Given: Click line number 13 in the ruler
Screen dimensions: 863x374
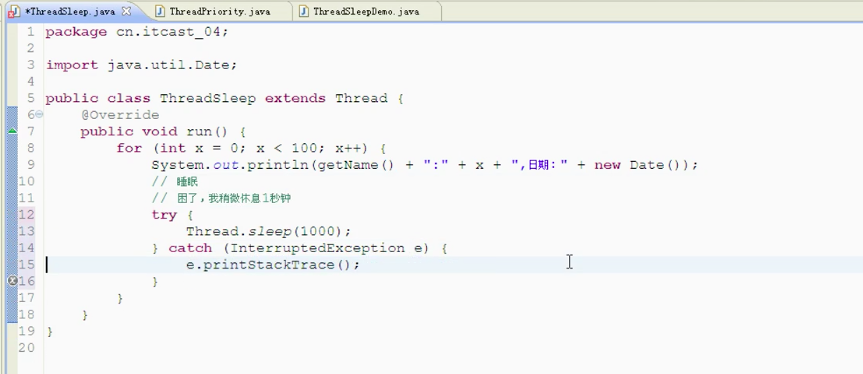Looking at the screenshot, I should (x=26, y=232).
